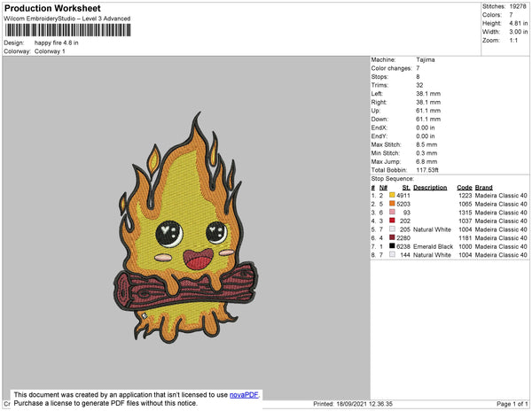Select the 'Colorway 1' value
The image size is (532, 411).
(x=50, y=51)
